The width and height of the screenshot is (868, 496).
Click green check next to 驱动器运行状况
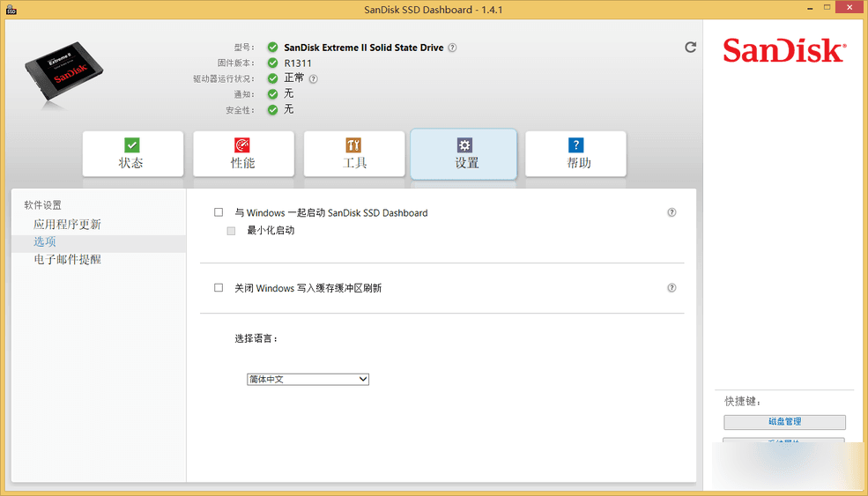tap(272, 78)
